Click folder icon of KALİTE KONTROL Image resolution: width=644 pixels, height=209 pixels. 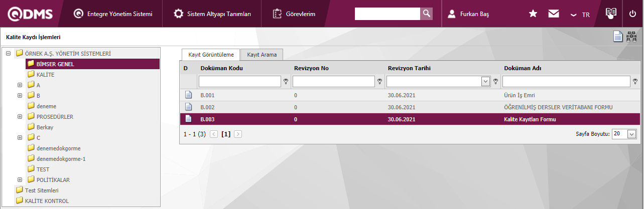point(20,200)
